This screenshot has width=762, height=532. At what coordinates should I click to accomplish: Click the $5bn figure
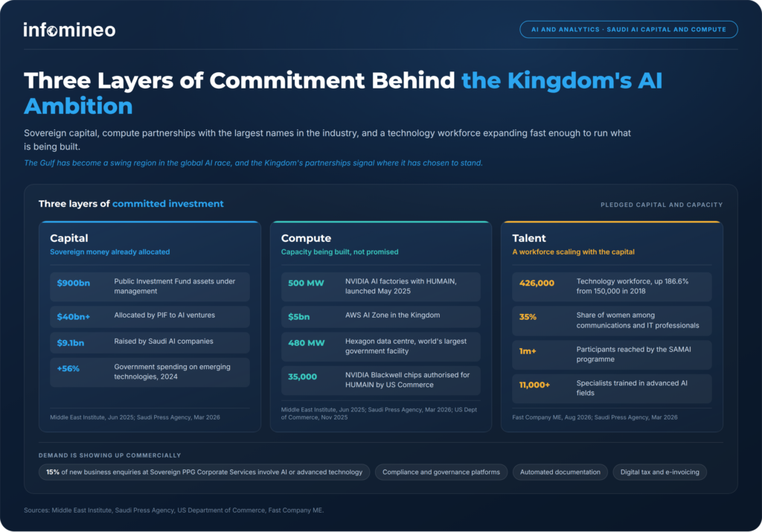[x=298, y=317]
